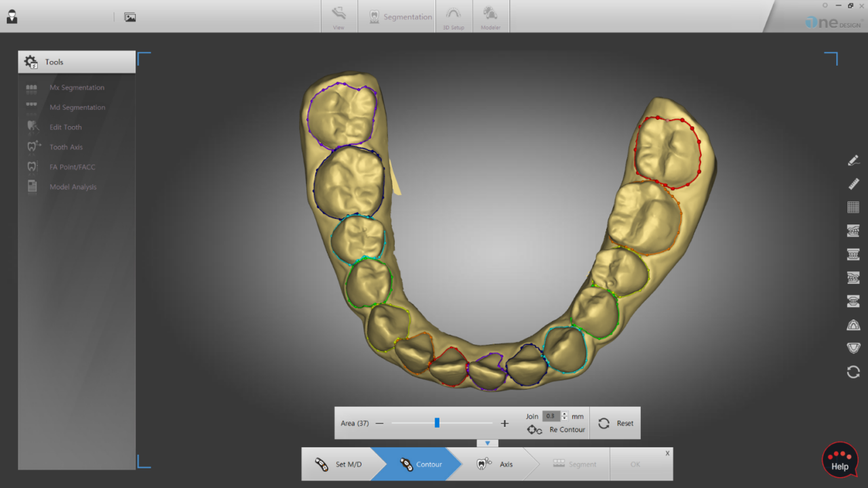Click the Tools gear icon in left panel

[x=31, y=61]
